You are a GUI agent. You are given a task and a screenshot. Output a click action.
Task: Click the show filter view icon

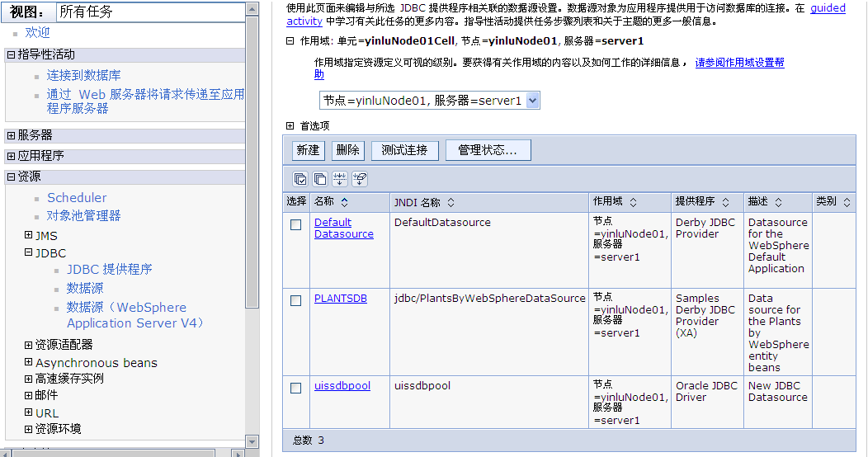click(x=340, y=179)
